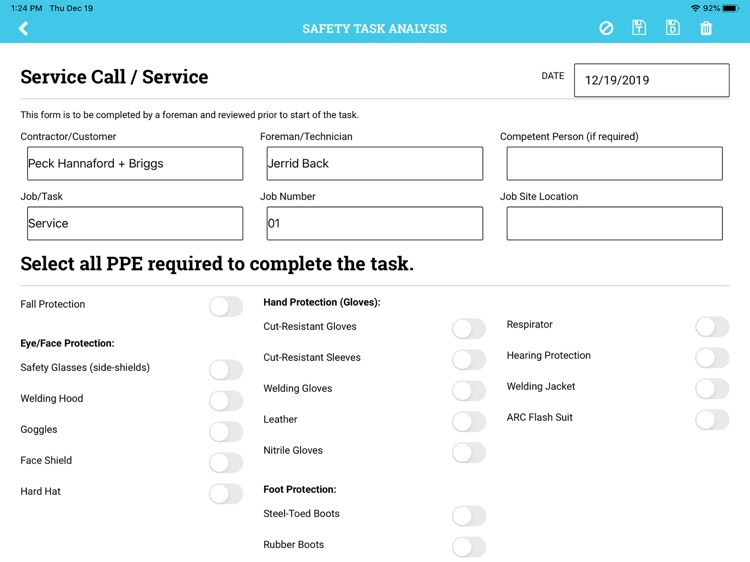Click the trash can delete icon

click(x=706, y=28)
